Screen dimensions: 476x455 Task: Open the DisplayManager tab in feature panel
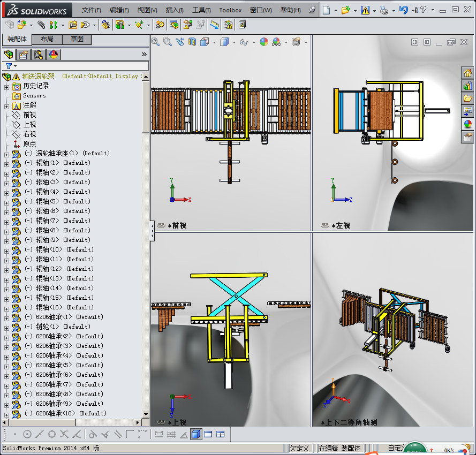[54, 54]
